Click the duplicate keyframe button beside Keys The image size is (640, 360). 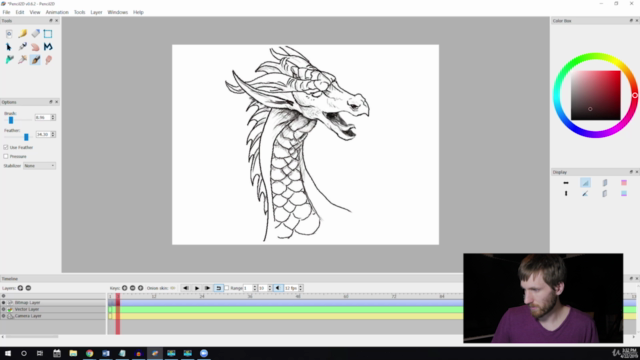[x=140, y=288]
